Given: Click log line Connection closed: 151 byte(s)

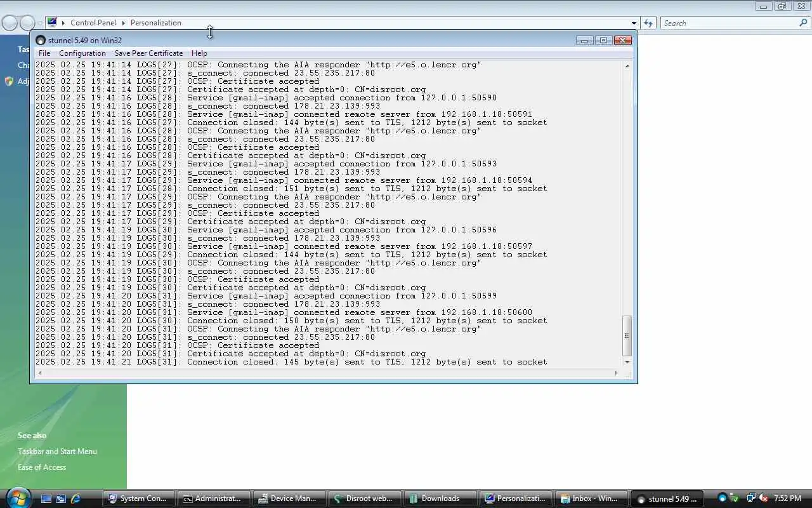Looking at the screenshot, I should click(291, 189).
